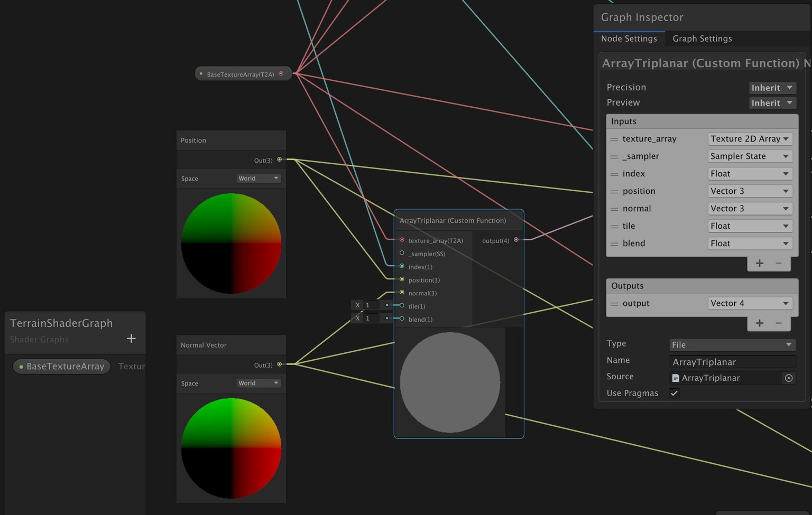Click minus button under Outputs list
This screenshot has width=812, height=515.
click(779, 323)
